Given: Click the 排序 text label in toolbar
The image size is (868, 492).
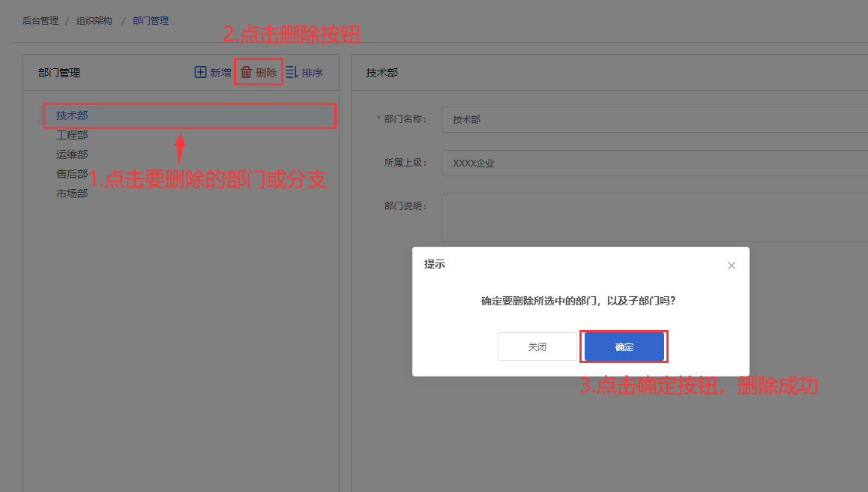Looking at the screenshot, I should [x=313, y=73].
